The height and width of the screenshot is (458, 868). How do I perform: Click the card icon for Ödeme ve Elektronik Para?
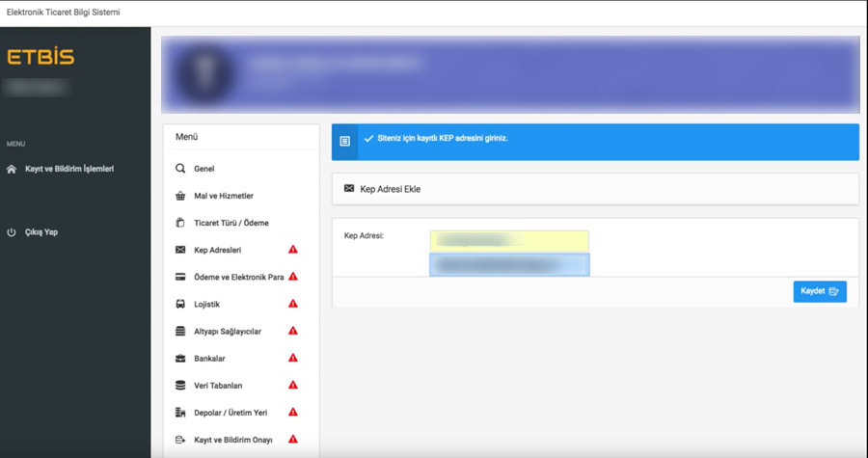[180, 277]
